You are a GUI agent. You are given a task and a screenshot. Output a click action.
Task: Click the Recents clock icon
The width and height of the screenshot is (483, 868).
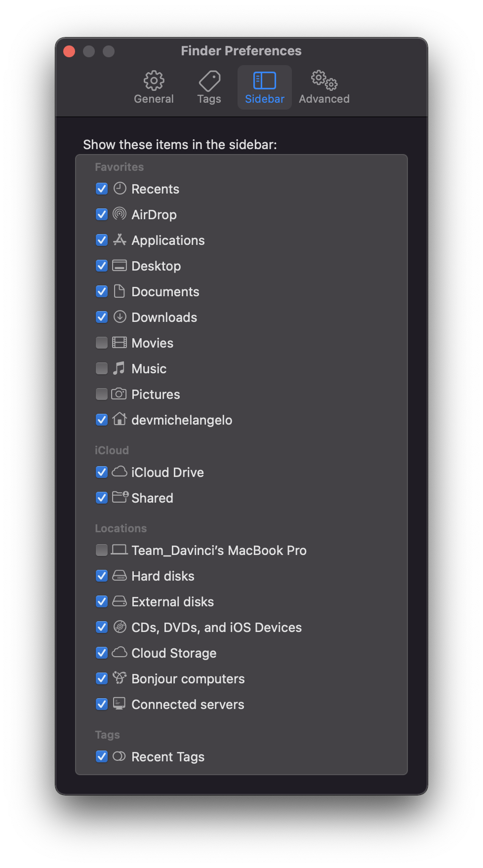[120, 189]
